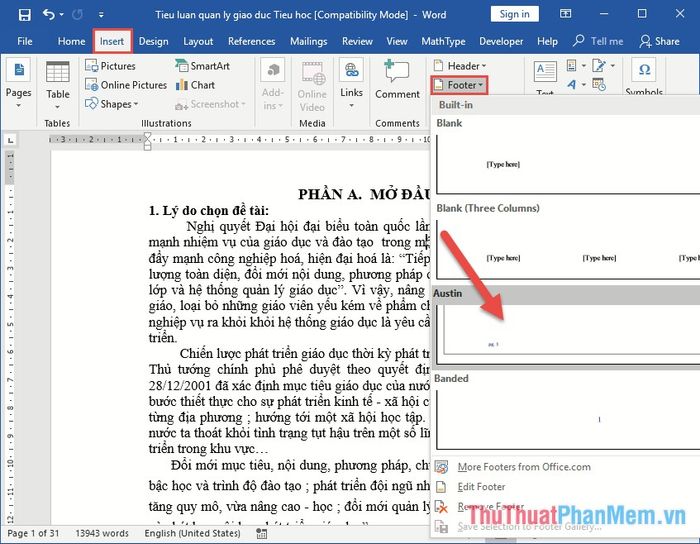700x544 pixels.
Task: Open the Design tab
Action: (x=154, y=42)
